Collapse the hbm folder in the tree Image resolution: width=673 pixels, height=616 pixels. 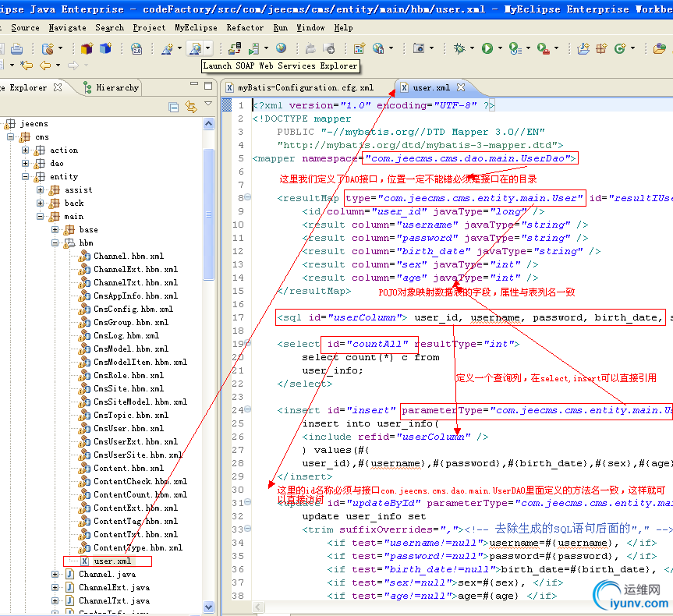coord(56,243)
